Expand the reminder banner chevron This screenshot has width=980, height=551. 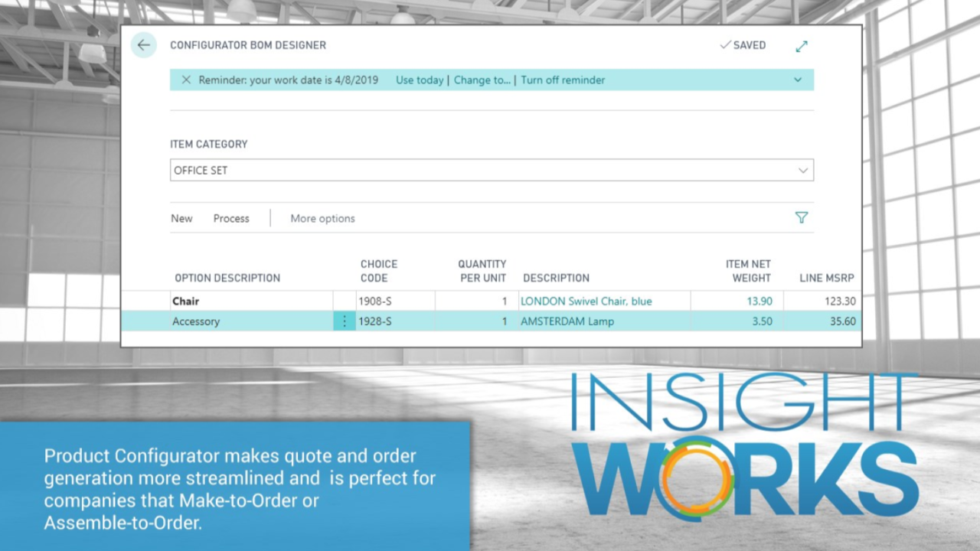[x=797, y=80]
